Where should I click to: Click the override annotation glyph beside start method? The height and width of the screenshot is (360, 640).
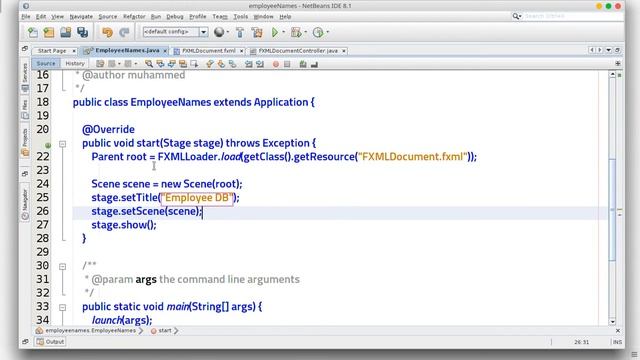point(48,145)
